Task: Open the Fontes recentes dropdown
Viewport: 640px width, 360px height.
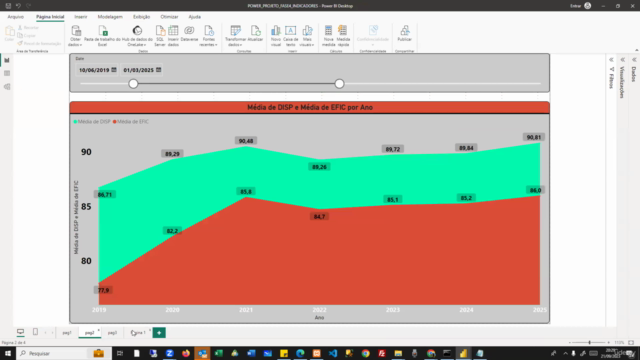Action: point(209,36)
